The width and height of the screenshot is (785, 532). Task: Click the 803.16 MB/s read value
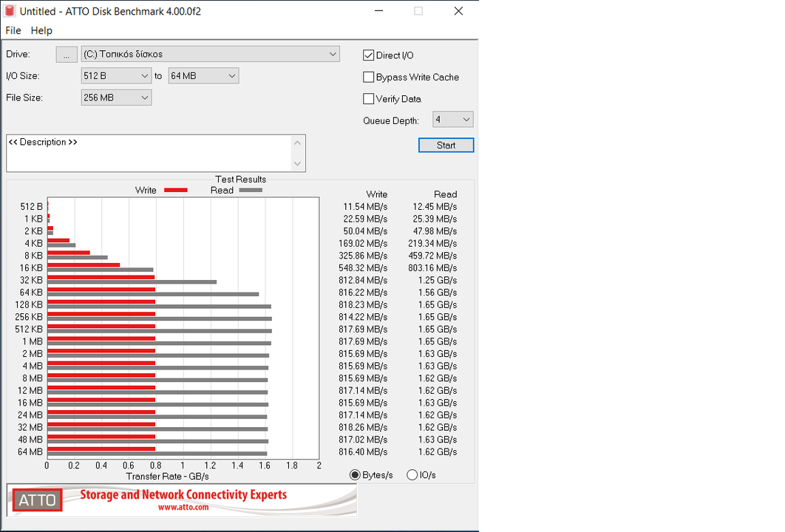pyautogui.click(x=432, y=268)
